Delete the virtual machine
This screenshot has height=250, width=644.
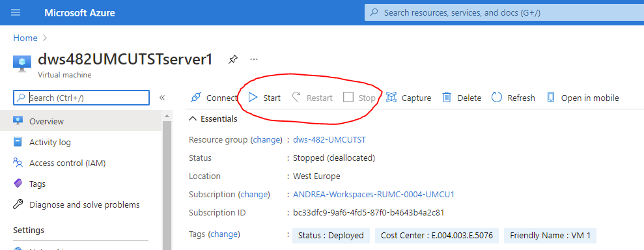click(461, 98)
